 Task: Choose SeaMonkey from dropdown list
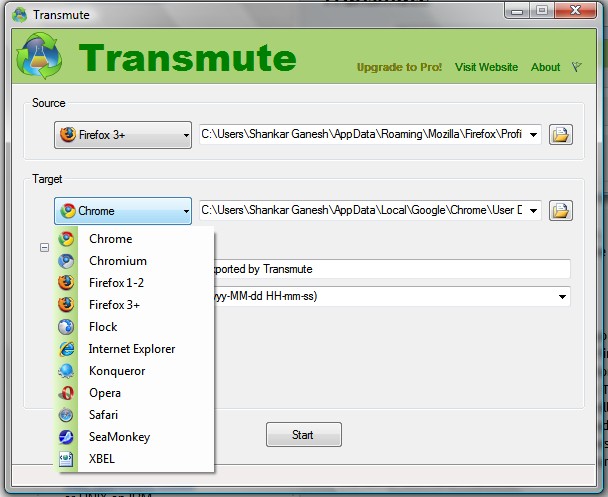134,437
